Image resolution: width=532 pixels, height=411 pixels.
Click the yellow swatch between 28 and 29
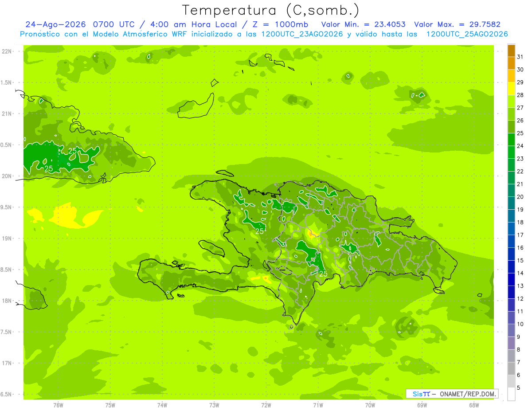tap(511, 89)
